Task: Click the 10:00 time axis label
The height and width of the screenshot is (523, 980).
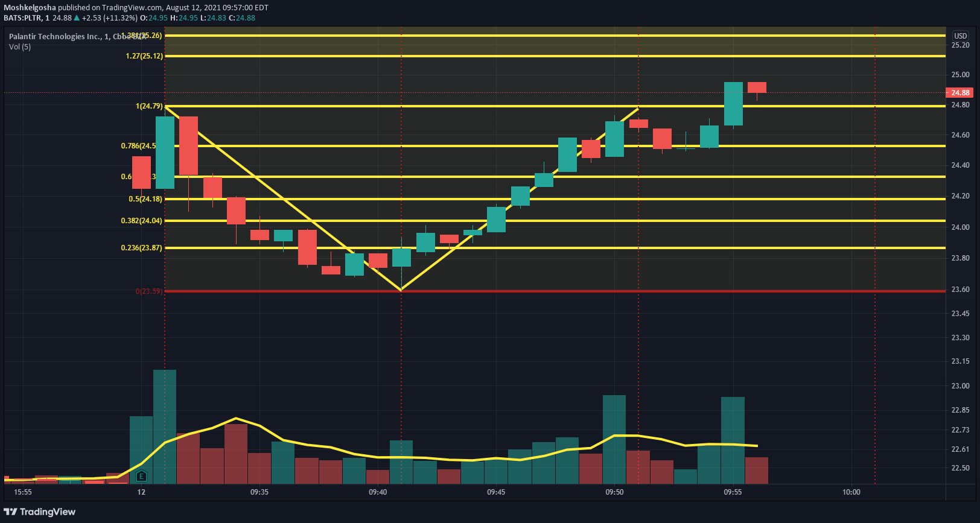Action: point(851,492)
